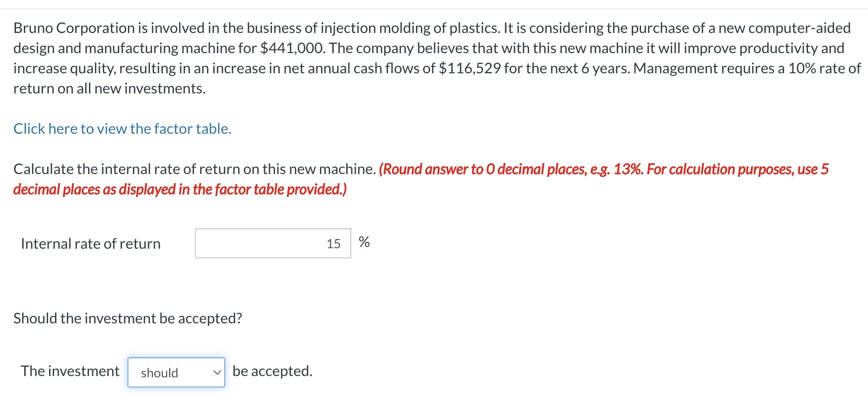Open the factor table link
868x420 pixels.
[x=122, y=129]
